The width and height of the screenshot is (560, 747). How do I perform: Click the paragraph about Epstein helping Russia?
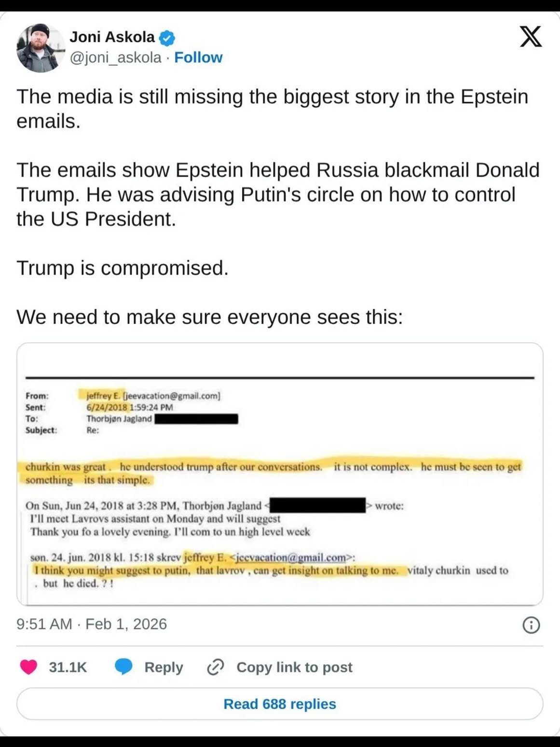pyautogui.click(x=278, y=194)
